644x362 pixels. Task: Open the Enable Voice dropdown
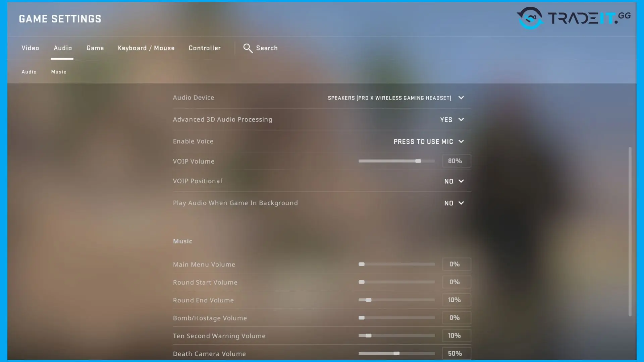[429, 141]
